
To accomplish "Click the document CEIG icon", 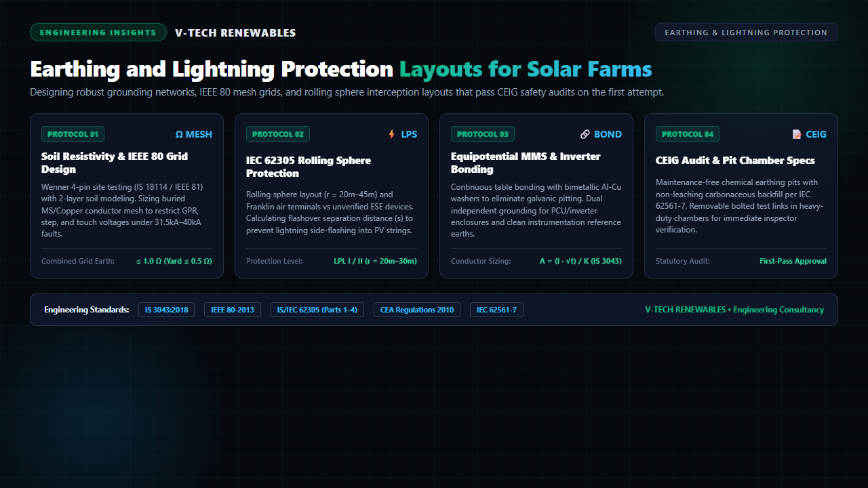I will click(797, 134).
